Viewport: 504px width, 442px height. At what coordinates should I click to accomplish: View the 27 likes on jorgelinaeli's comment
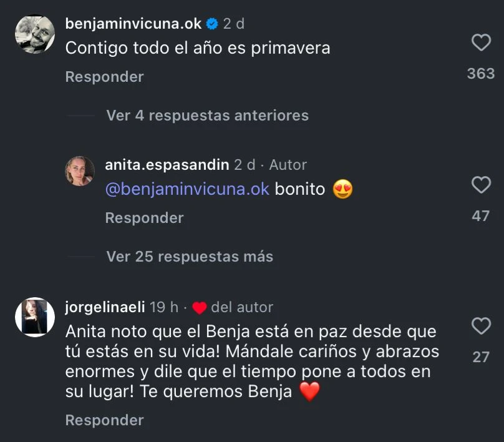tap(481, 357)
